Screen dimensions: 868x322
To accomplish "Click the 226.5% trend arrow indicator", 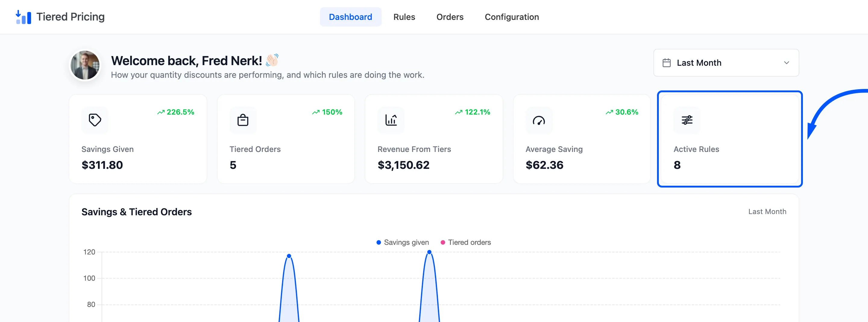I will coord(160,112).
